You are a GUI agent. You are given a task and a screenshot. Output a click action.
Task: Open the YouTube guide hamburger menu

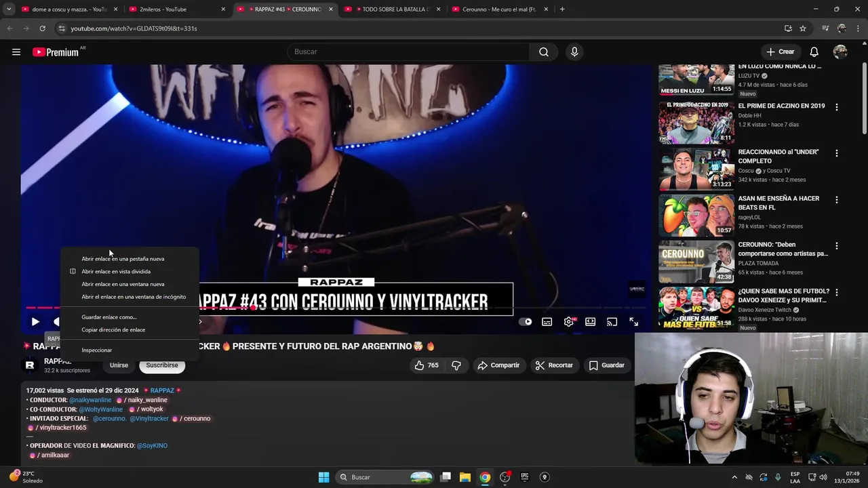coord(16,52)
